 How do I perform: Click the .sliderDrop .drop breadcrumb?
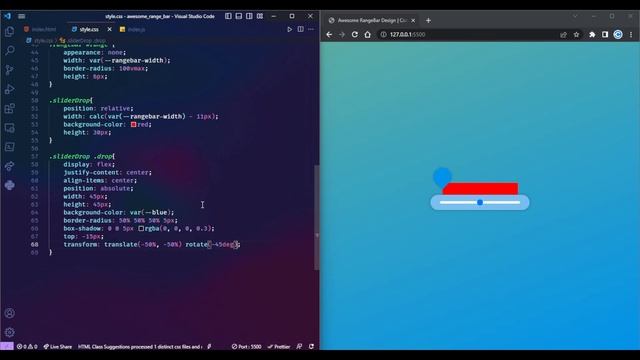(x=83, y=40)
